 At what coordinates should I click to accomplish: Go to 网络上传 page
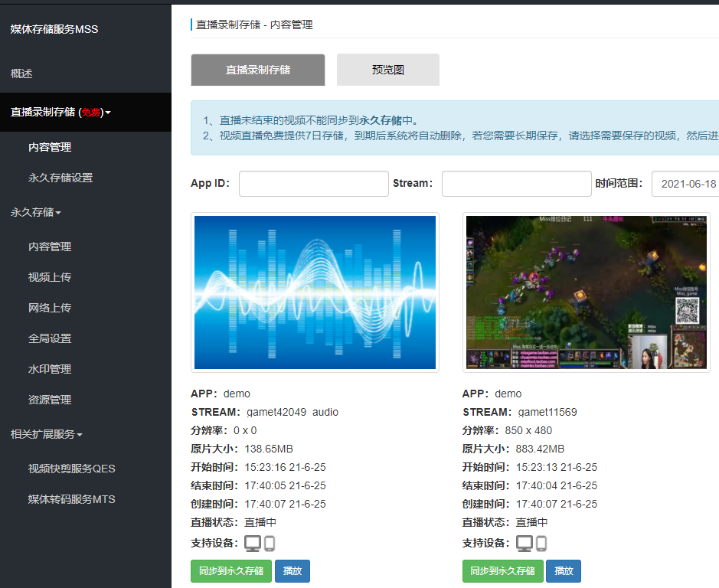(50, 308)
